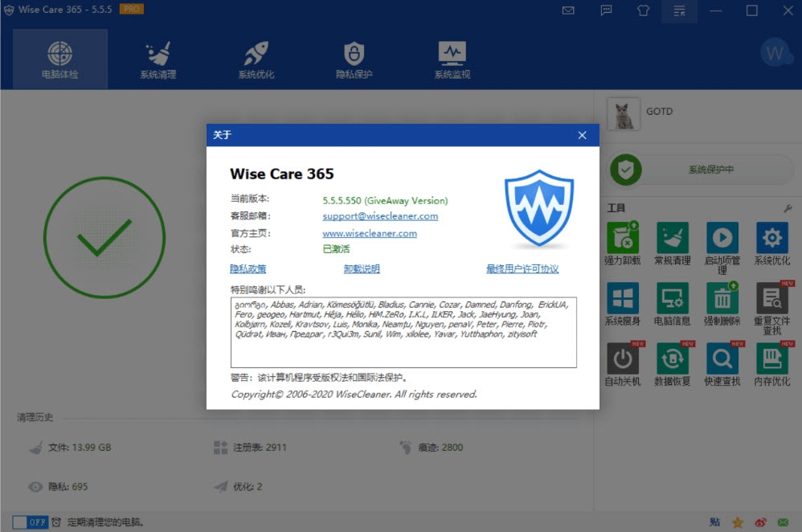The height and width of the screenshot is (532, 802).
Task: Click the green envelope icon in status bar
Action: click(x=783, y=522)
